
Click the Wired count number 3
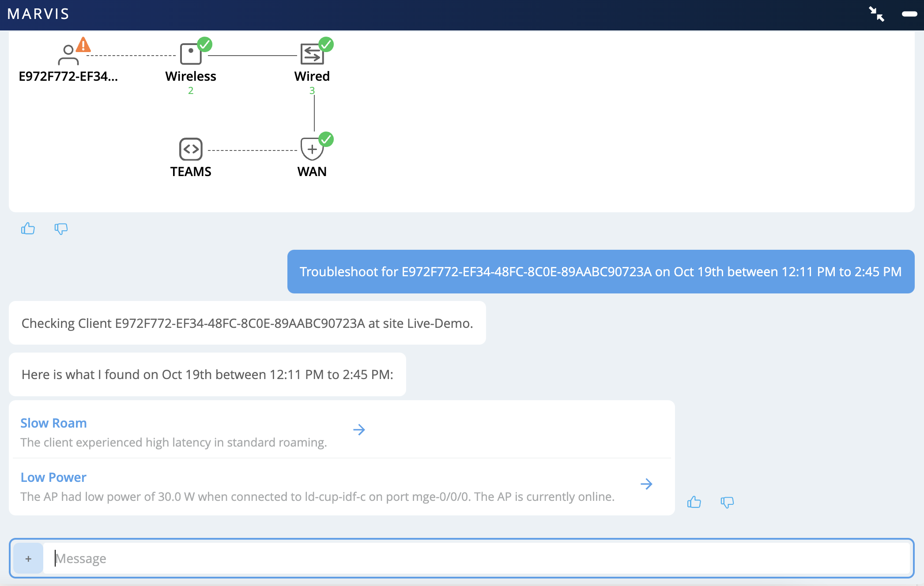[x=312, y=90]
